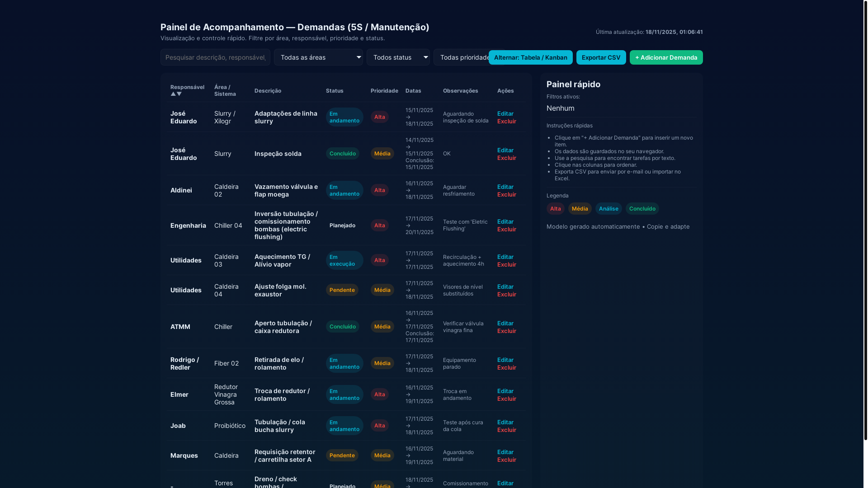868x488 pixels.
Task: Edit the Engenharia Chiller 04 row
Action: pos(505,221)
